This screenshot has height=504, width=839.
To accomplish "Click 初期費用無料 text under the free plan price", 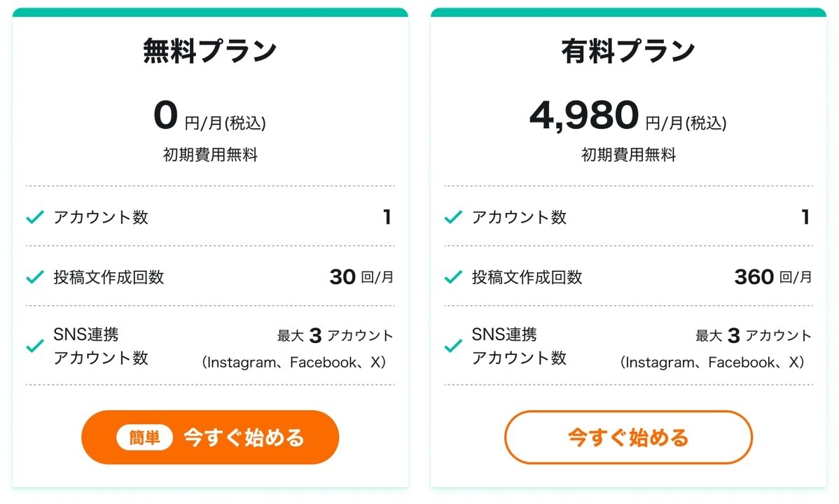I will (210, 155).
